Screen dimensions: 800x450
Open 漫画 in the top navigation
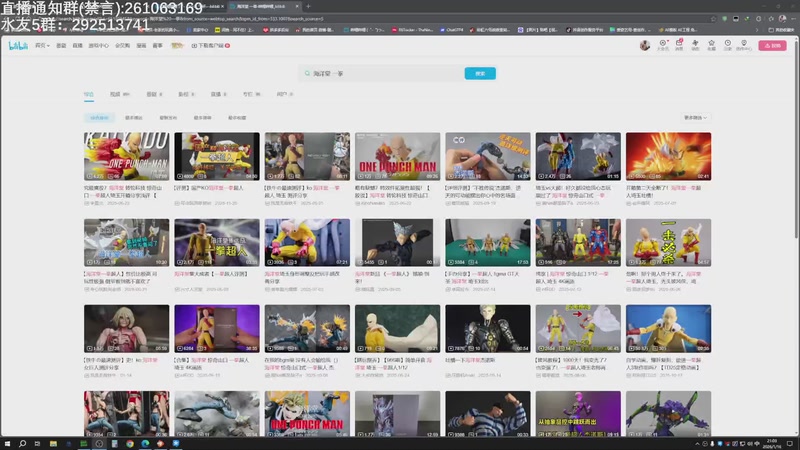coord(141,46)
